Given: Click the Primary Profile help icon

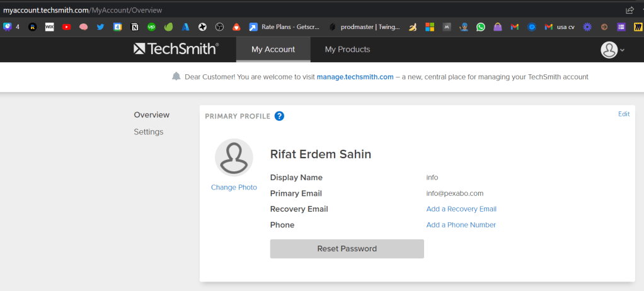Looking at the screenshot, I should click(x=280, y=116).
